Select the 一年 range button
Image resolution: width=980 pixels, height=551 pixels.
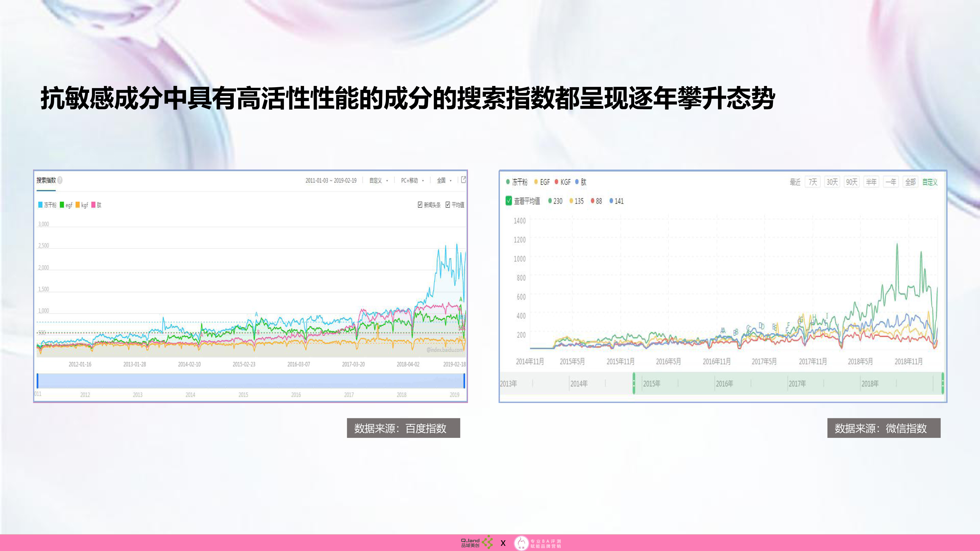[x=891, y=182]
